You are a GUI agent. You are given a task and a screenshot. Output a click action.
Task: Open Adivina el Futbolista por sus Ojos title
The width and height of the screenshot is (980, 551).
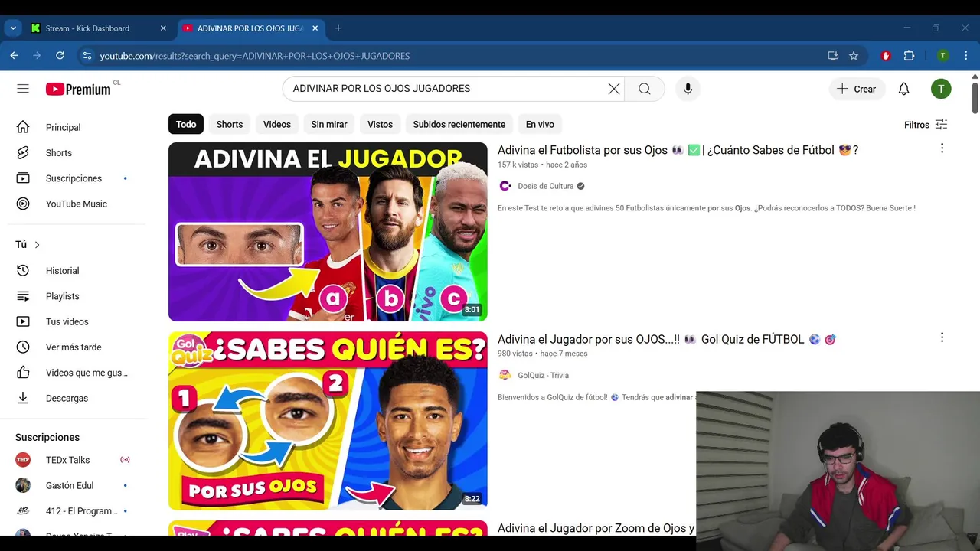click(x=678, y=150)
